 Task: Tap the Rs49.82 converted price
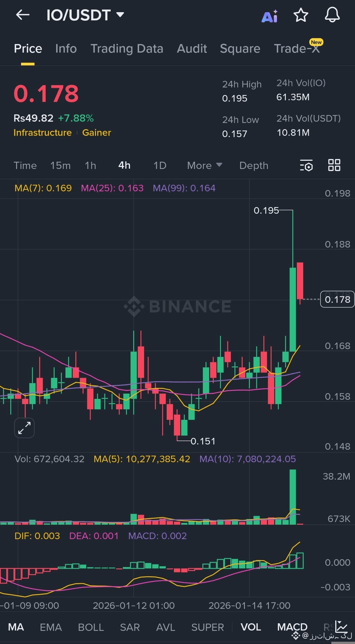(x=33, y=118)
